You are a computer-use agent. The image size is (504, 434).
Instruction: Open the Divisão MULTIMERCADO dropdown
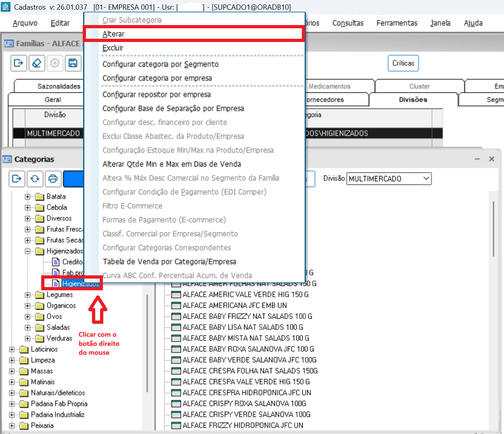click(x=426, y=178)
